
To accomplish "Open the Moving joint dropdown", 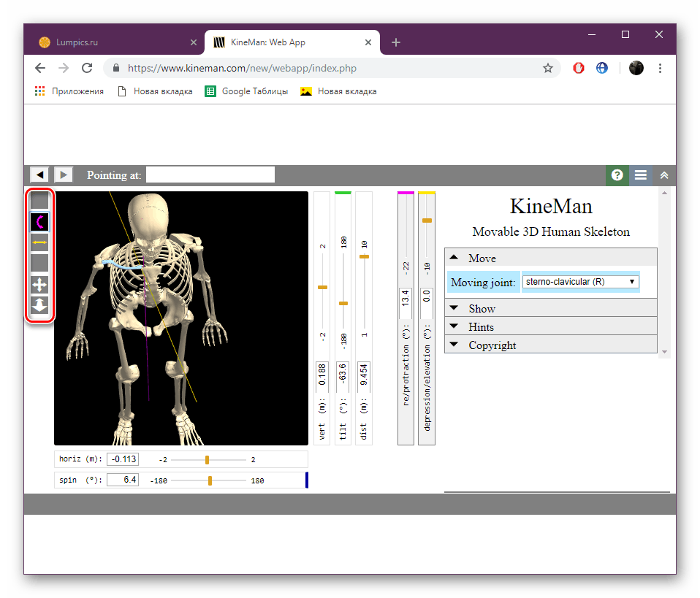I will pyautogui.click(x=580, y=281).
